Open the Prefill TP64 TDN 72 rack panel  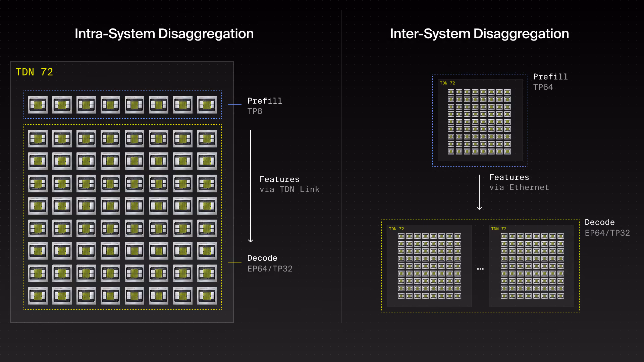[480, 120]
